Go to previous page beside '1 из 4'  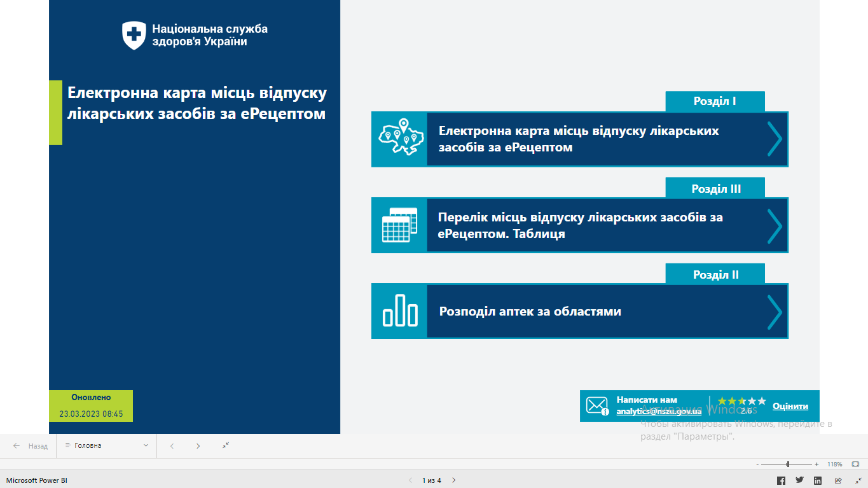coord(410,480)
